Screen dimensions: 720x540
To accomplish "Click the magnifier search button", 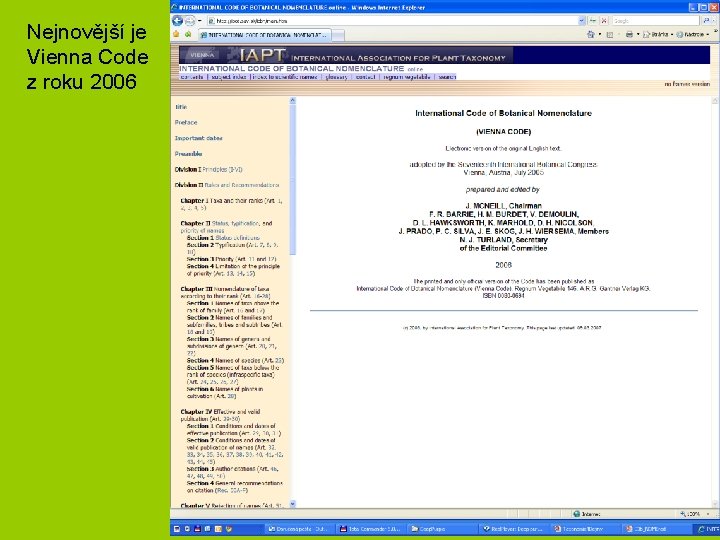I will pyautogui.click(x=707, y=21).
